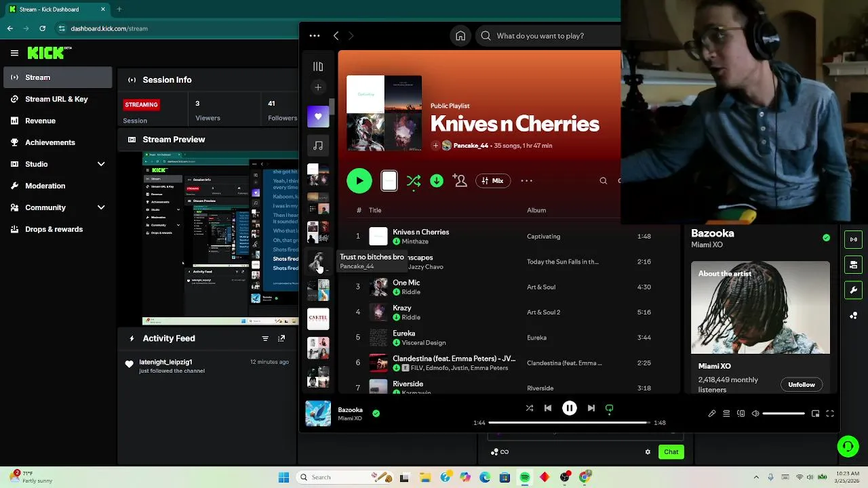Click Kick wrench tools side button
The height and width of the screenshot is (488, 868).
854,290
